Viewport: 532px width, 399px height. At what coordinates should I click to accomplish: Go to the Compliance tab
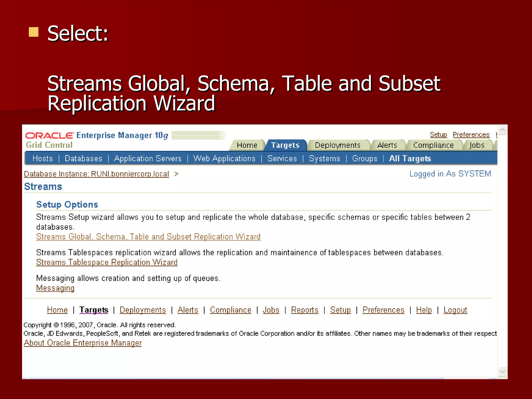coord(433,145)
